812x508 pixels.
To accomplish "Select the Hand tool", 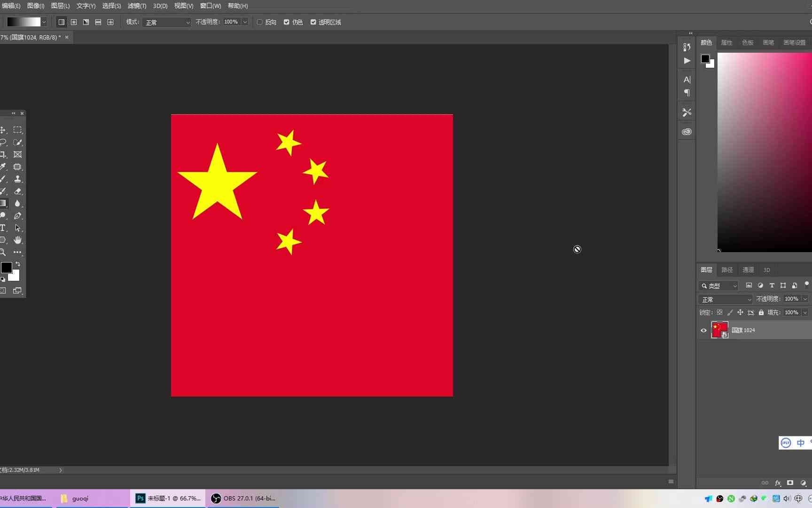I will [18, 240].
